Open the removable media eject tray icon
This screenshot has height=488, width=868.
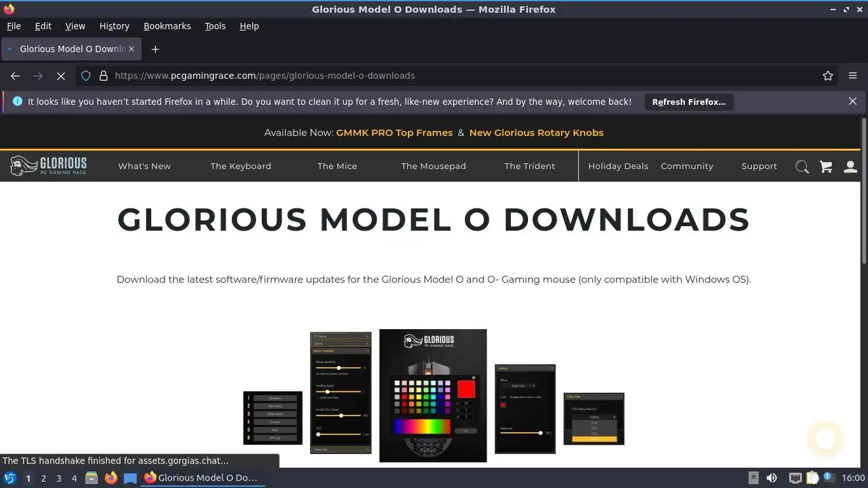point(754,478)
